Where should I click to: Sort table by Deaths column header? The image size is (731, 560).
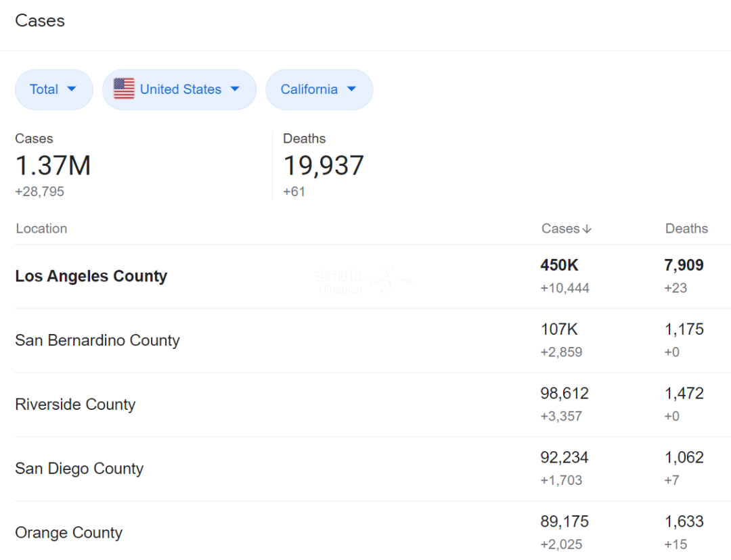point(686,229)
